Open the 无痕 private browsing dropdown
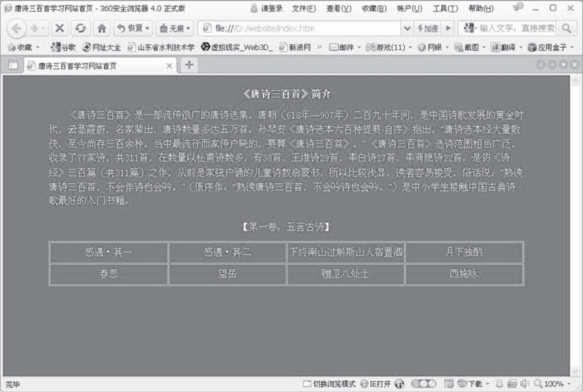Viewport: 583px width, 392px height. [175, 28]
